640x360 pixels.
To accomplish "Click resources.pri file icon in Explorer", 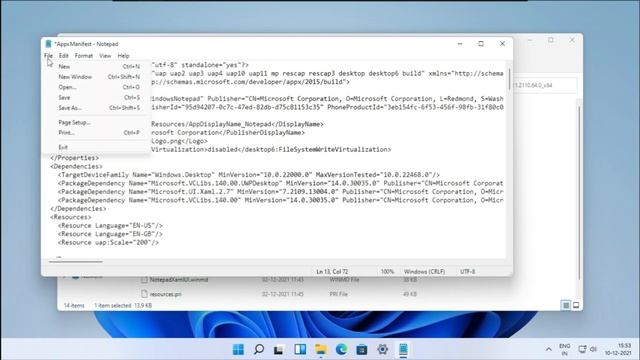I will pyautogui.click(x=144, y=294).
